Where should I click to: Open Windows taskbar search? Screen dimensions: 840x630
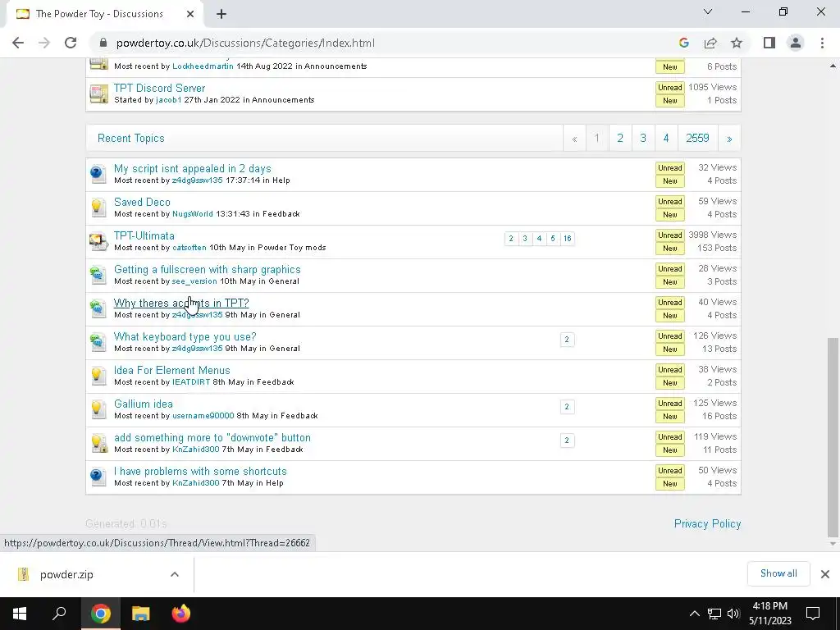click(59, 614)
